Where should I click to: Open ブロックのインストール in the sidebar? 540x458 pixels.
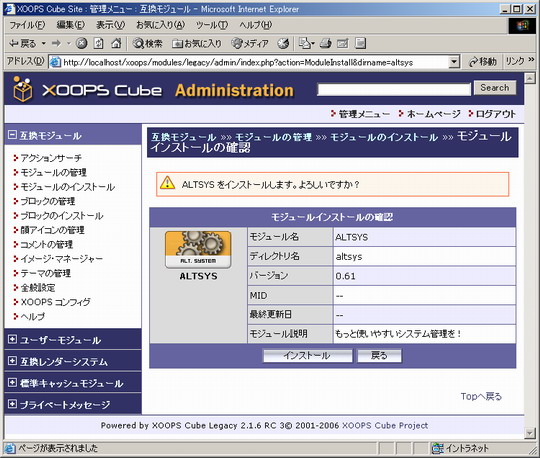pos(62,216)
